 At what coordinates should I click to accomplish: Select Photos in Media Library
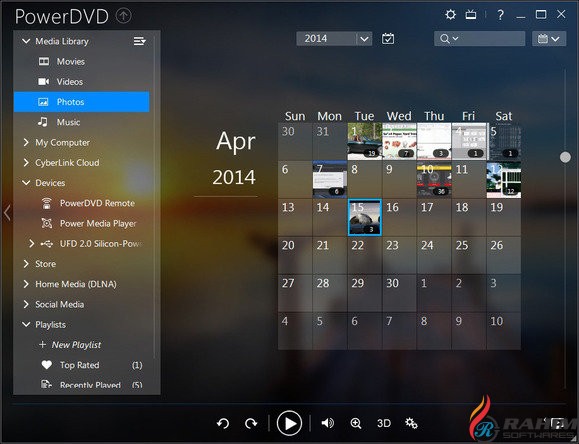[x=82, y=102]
